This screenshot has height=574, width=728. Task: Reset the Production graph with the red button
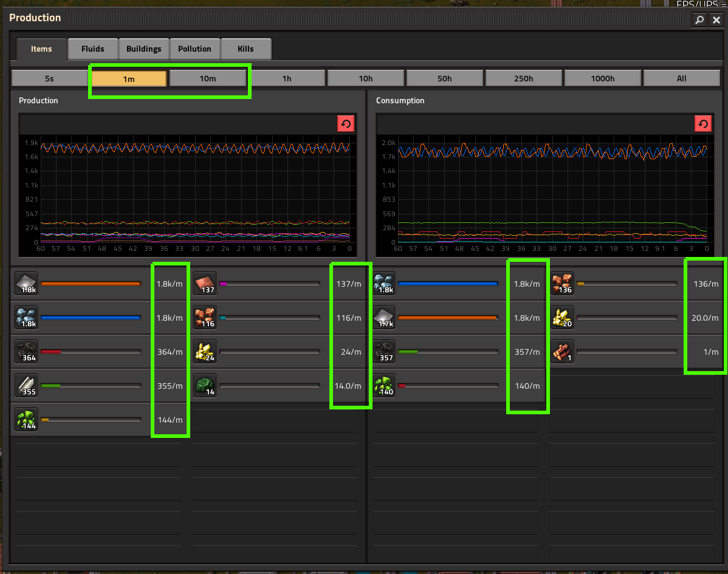[346, 124]
